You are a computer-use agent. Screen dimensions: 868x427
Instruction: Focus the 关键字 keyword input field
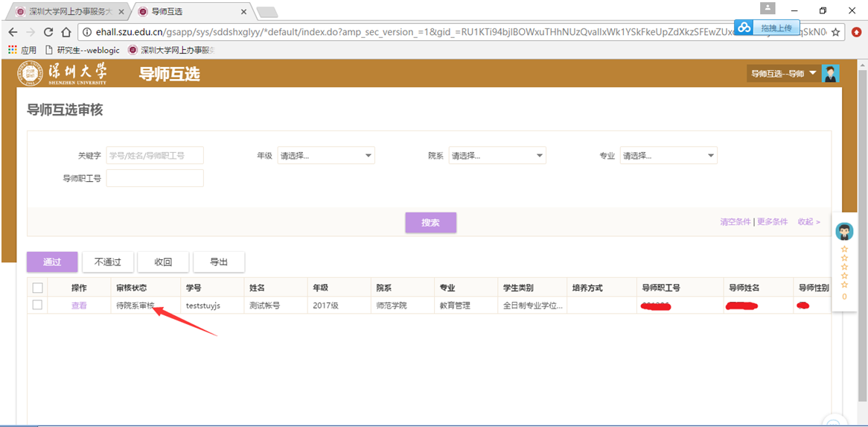[155, 156]
